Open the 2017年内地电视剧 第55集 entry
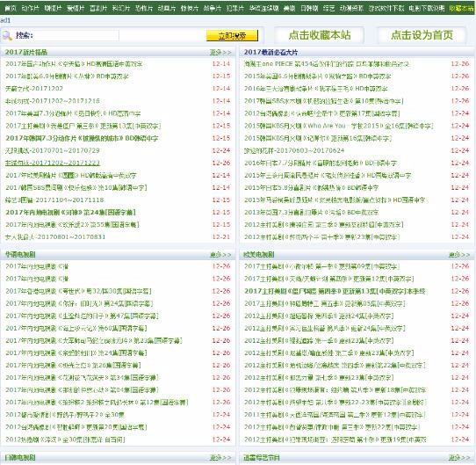The width and height of the screenshot is (476, 465). [x=72, y=225]
